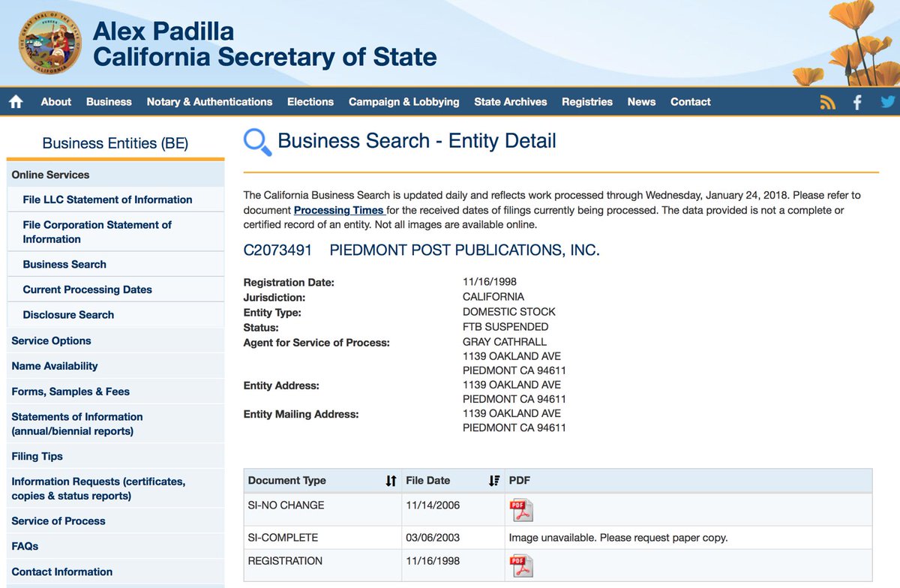Select entity type DOMESTIC STOCK
The width and height of the screenshot is (900, 588).
pos(509,312)
